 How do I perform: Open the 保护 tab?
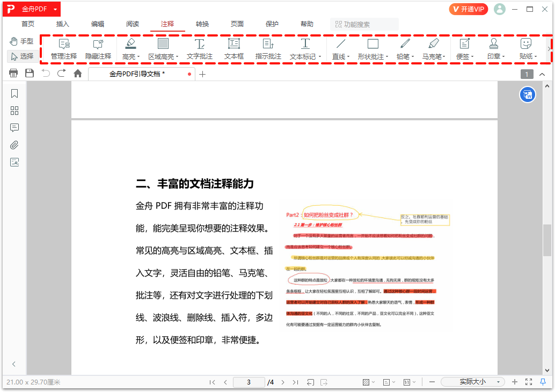tap(272, 24)
